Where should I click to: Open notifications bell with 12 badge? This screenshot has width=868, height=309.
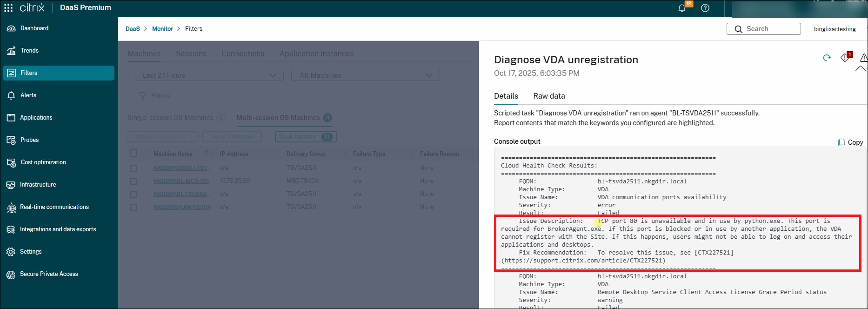coord(683,7)
